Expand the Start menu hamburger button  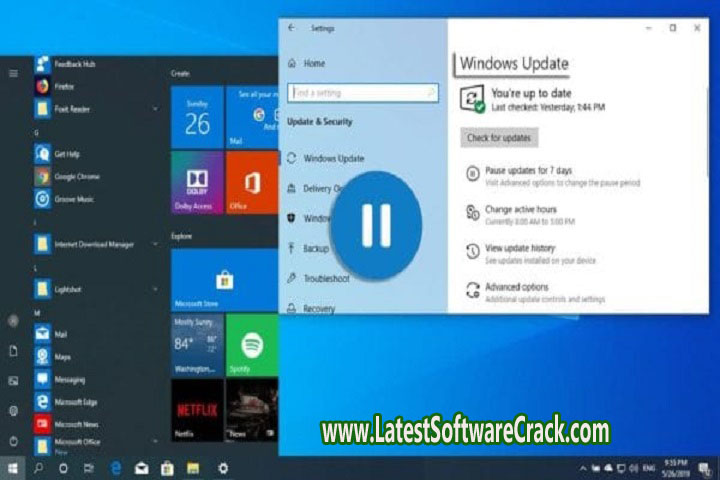point(13,73)
